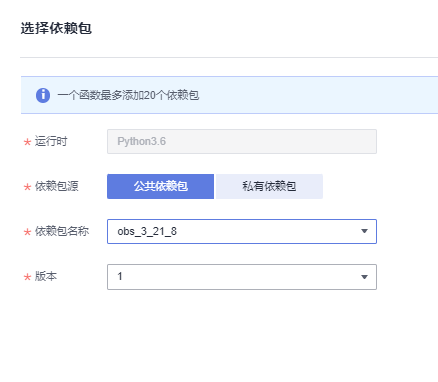This screenshot has width=438, height=382.
Task: Click the 依赖包名称 field label
Action: click(x=62, y=231)
